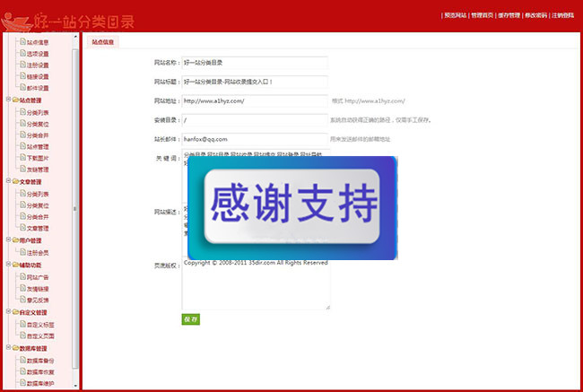Focus the 安装目录 input field
This screenshot has height=392, width=583.
[x=255, y=120]
